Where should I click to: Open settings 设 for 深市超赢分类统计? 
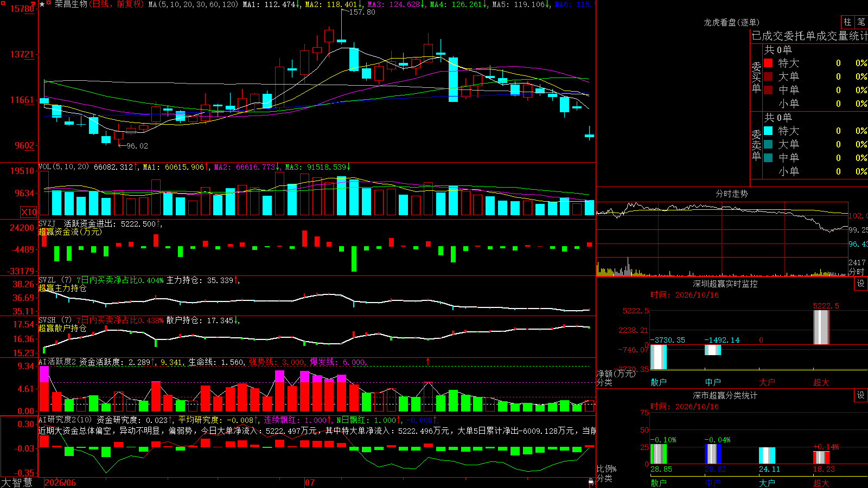[x=861, y=395]
